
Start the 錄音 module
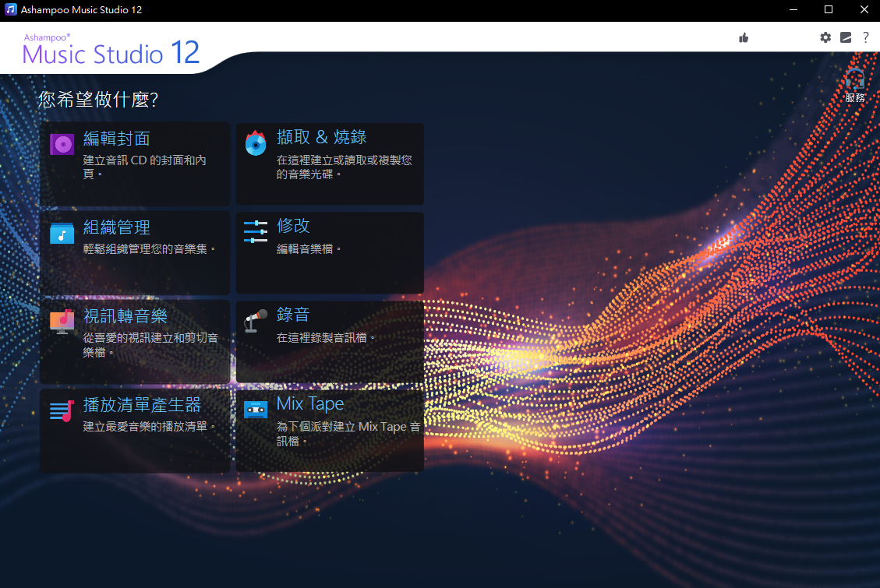330,341
